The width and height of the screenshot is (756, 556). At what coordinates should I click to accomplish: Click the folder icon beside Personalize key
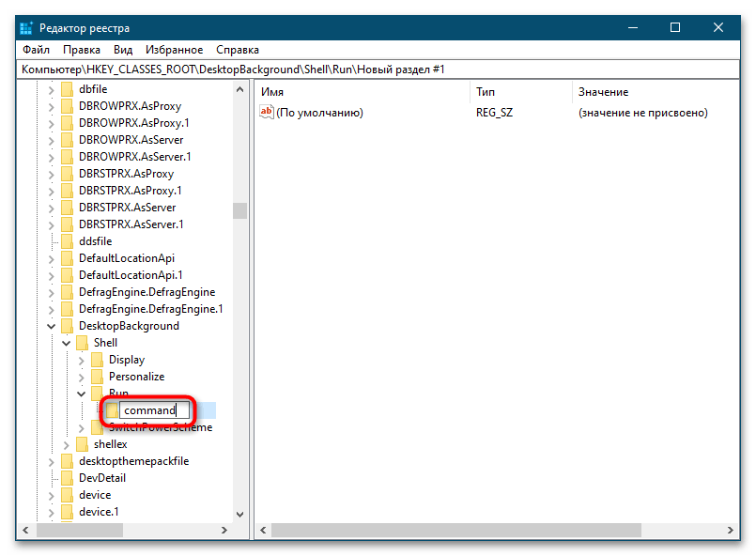[x=97, y=377]
